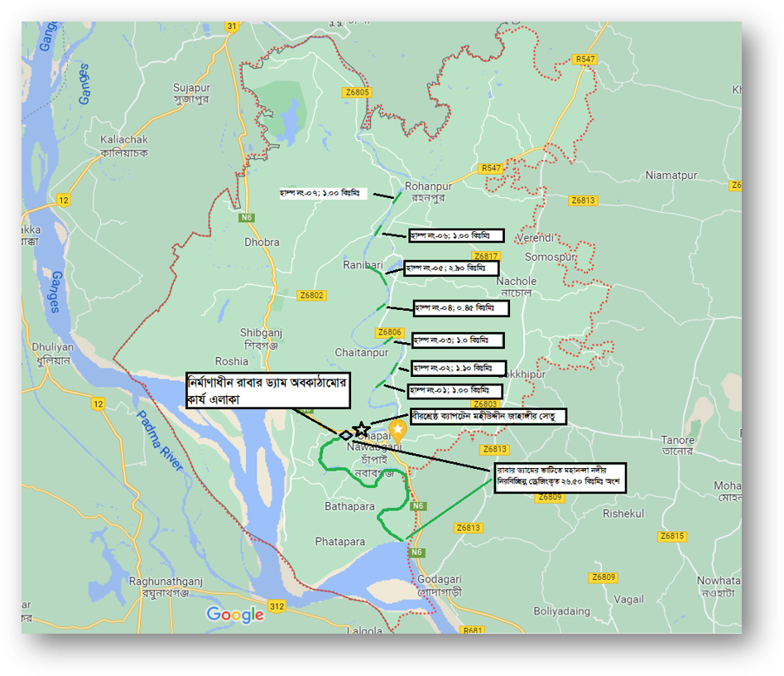Click the Chaitanpur place label
Screen dimensions: 784x676
tap(362, 353)
